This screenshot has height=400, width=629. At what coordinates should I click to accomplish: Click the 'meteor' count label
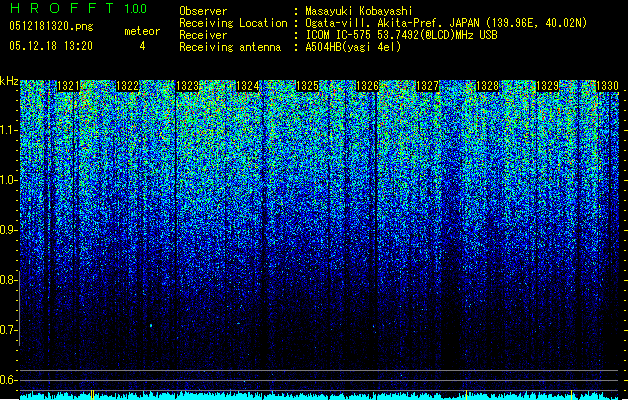[142, 31]
